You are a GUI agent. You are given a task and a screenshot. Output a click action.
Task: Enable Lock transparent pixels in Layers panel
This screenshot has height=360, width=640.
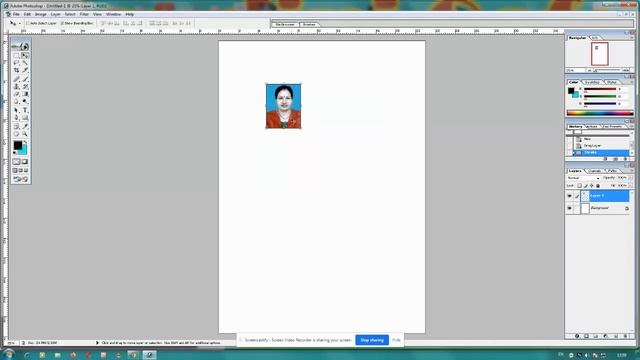pyautogui.click(x=580, y=186)
